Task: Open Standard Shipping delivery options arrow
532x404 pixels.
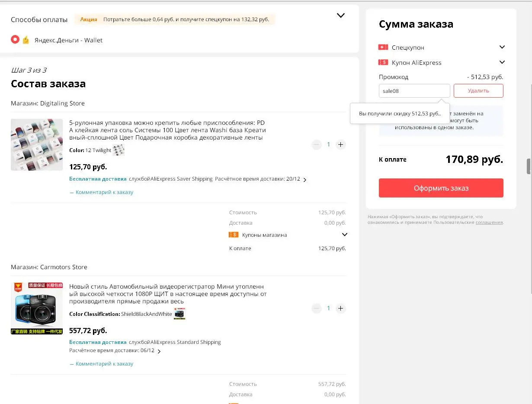Action: [x=159, y=351]
